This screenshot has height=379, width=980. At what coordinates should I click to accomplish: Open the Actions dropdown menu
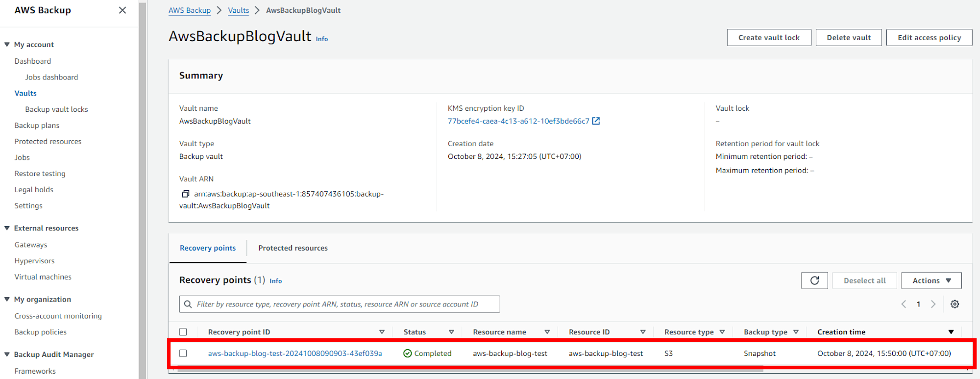(931, 280)
